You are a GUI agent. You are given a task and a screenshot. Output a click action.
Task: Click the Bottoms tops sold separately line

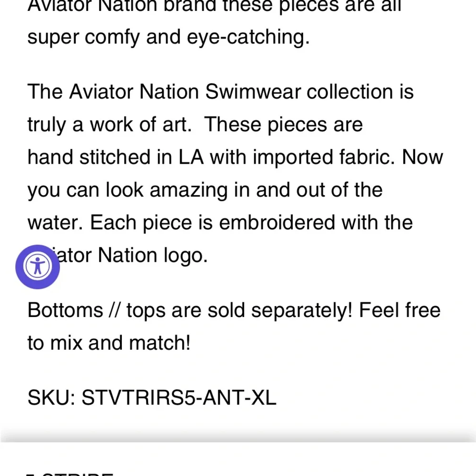click(233, 310)
